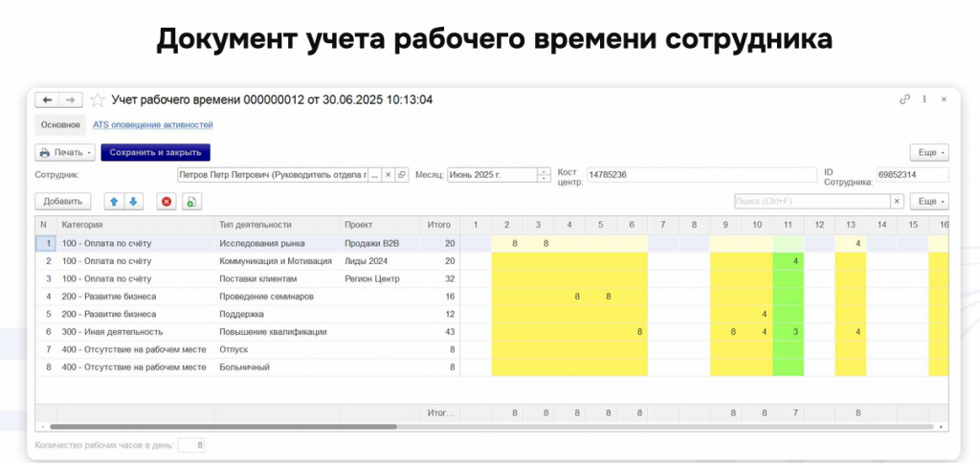
Task: Click Сохранить и закрыть
Action: (156, 152)
